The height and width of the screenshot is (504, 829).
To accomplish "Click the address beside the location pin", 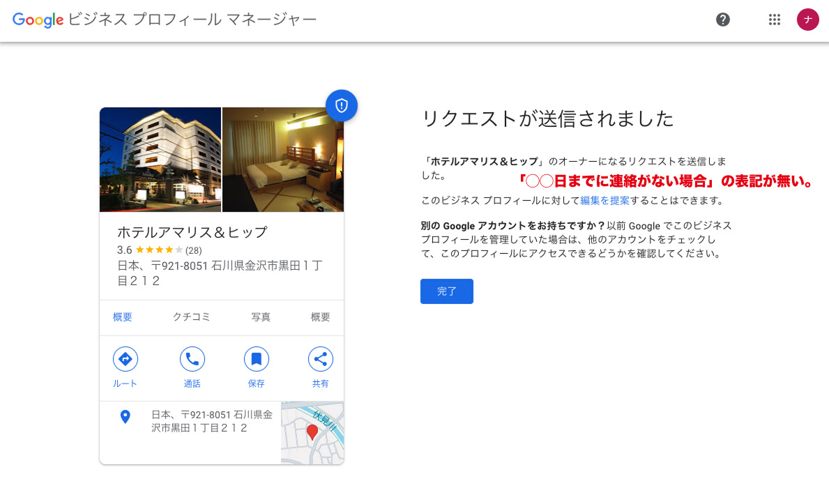I will (212, 421).
